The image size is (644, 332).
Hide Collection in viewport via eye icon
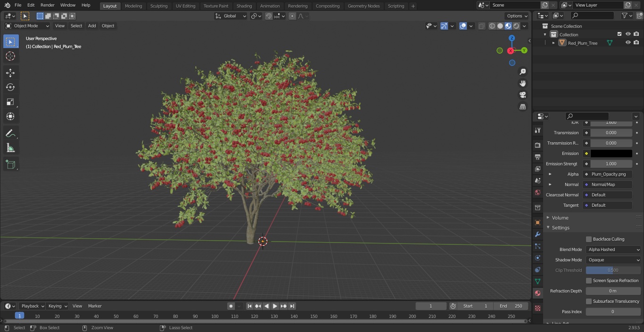pos(628,34)
